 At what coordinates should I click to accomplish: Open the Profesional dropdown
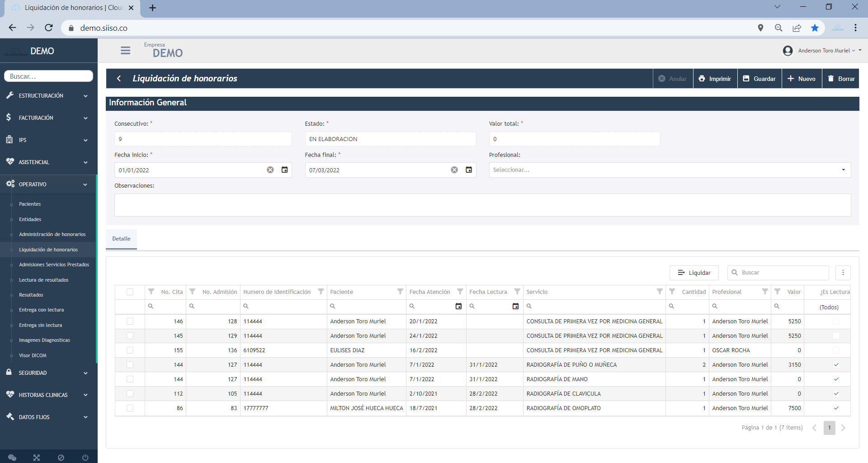pyautogui.click(x=670, y=170)
